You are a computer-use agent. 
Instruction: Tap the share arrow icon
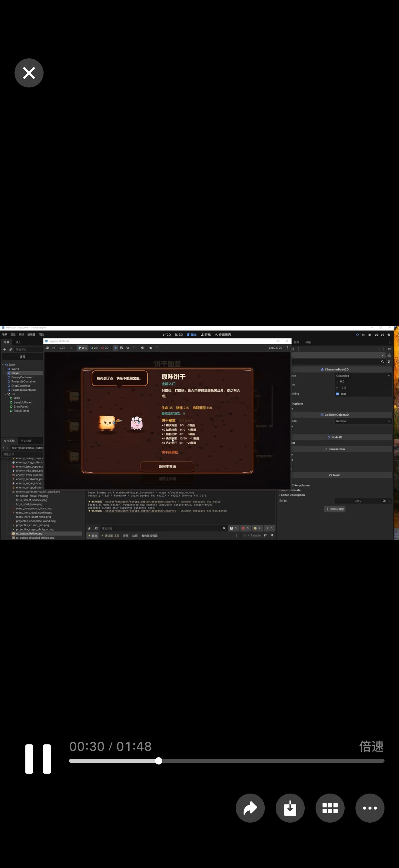pos(250,808)
